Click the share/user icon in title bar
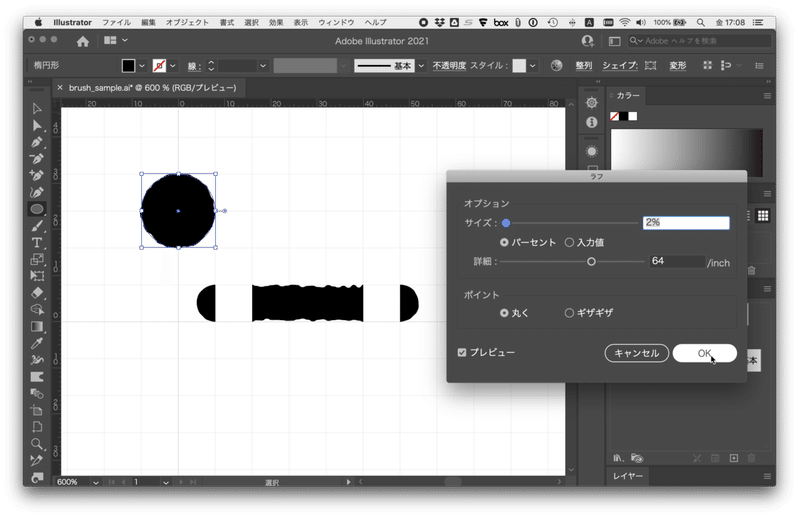The height and width of the screenshot is (518, 800). pos(587,41)
